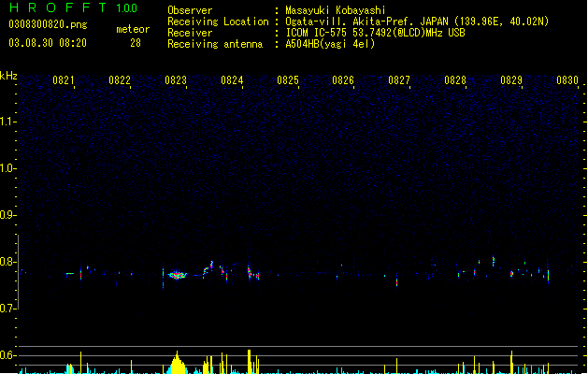The height and width of the screenshot is (374, 588).
Task: Click the yellow intensity peak below 0823
Action: pos(178,363)
